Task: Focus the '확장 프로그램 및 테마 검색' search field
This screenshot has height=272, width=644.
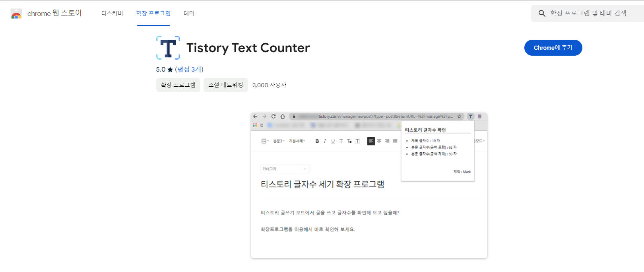Action: coord(588,14)
